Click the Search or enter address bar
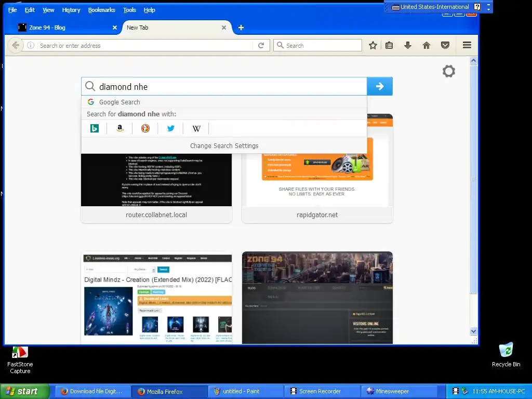This screenshot has width=532, height=399. point(145,46)
